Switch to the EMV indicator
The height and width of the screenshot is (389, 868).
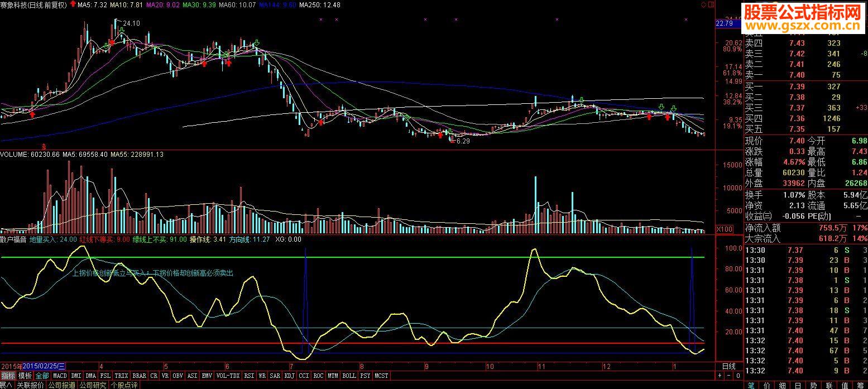[207, 376]
